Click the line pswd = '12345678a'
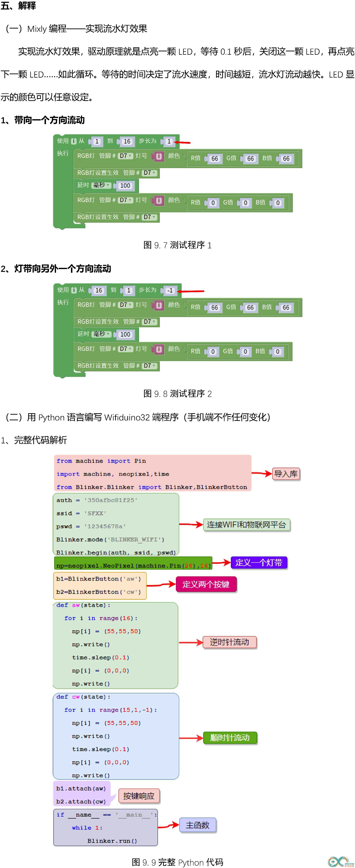 tap(91, 526)
